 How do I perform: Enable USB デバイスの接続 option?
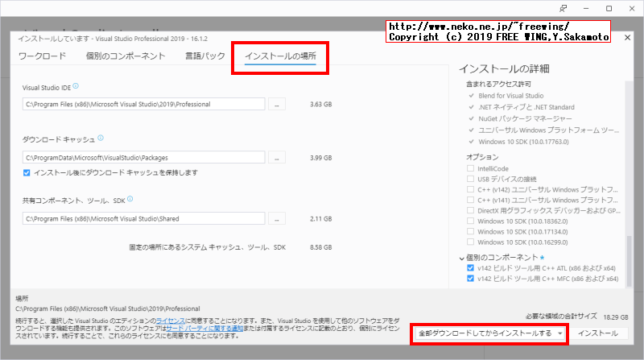coord(470,179)
